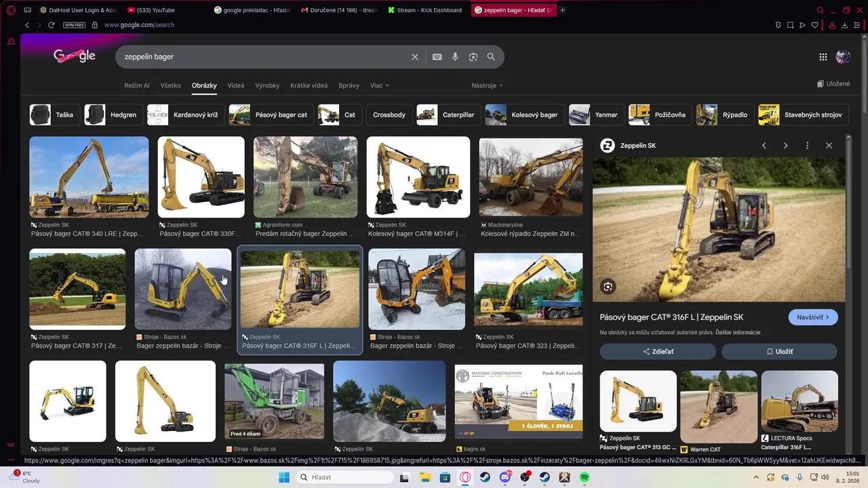868x488 pixels.
Task: Clear the search box with the X icon
Action: click(x=415, y=57)
